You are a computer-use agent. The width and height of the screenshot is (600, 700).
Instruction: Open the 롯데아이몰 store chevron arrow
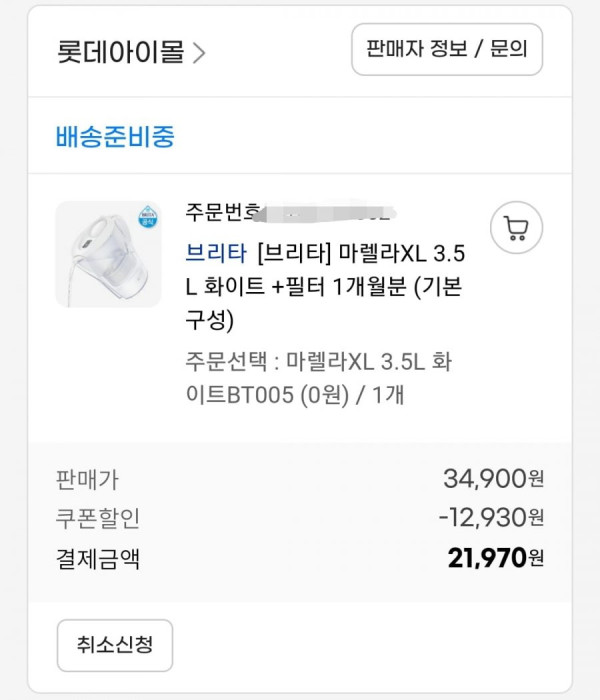point(199,53)
